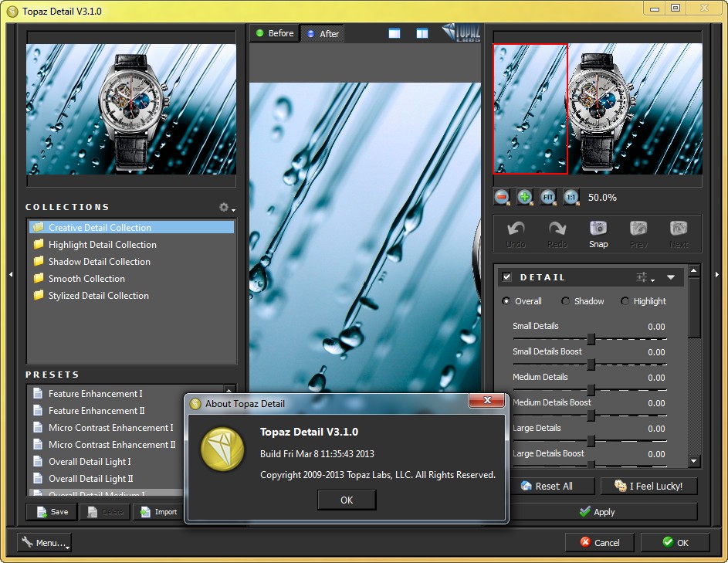Click the 1:1 zoom icon
728x563 pixels.
pos(571,198)
